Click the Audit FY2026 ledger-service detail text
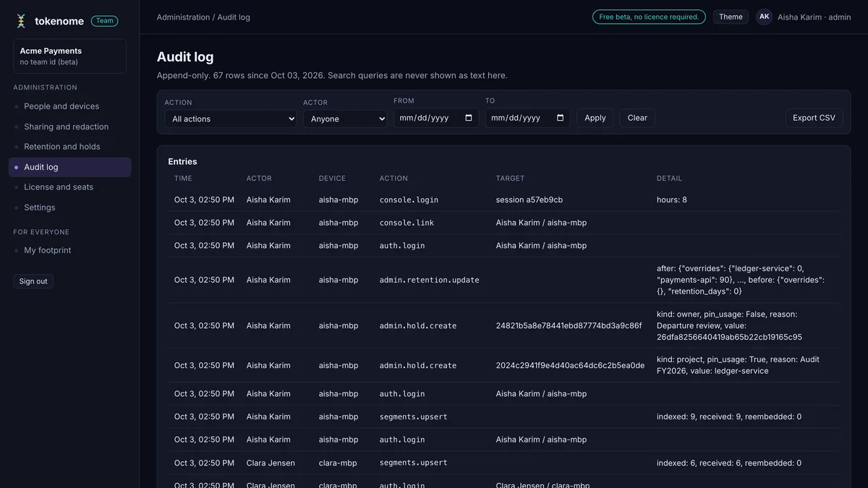The width and height of the screenshot is (868, 488). (738, 365)
